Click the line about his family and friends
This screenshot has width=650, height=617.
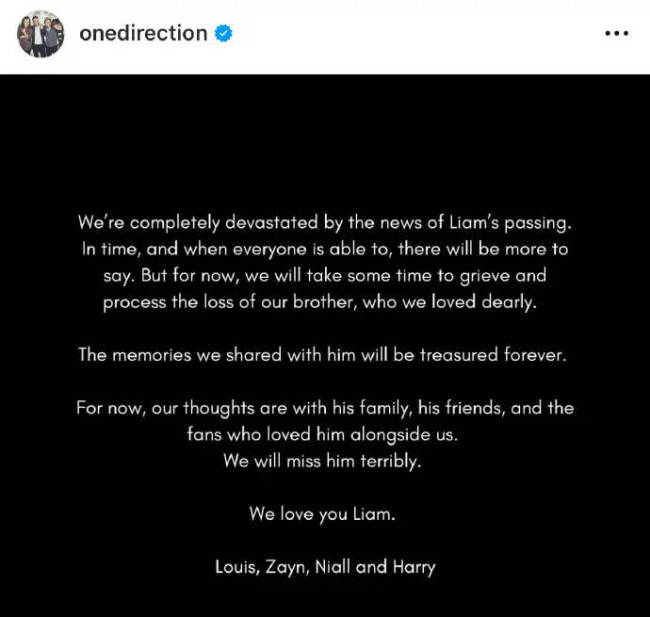pos(325,408)
